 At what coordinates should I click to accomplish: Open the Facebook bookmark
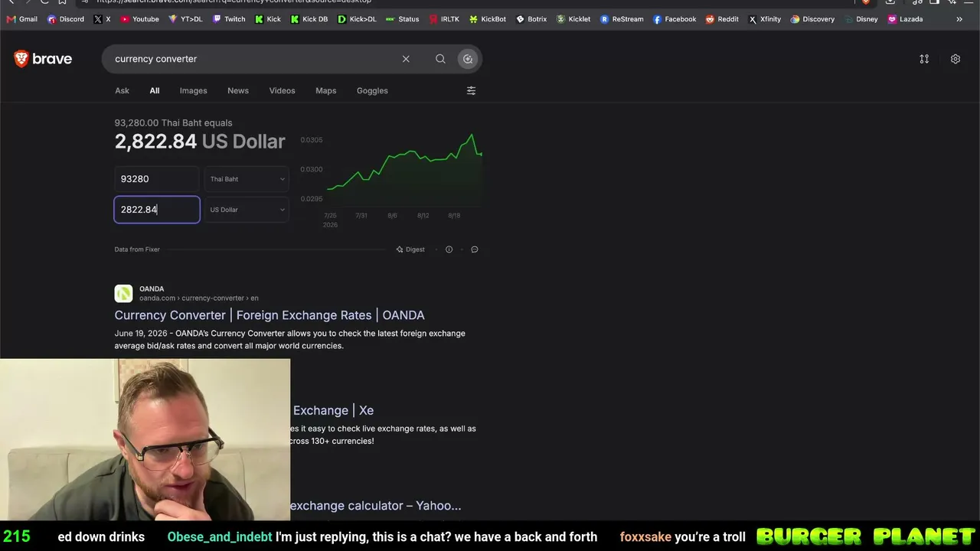pos(675,19)
